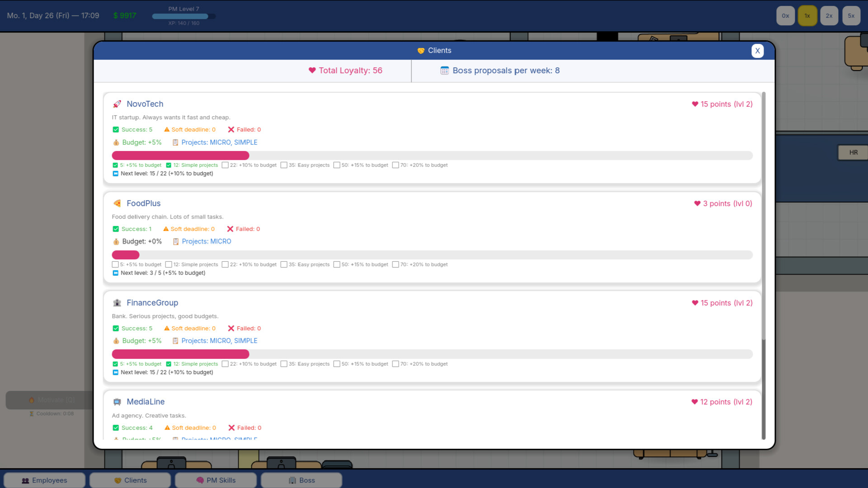Check FoodPlus milestone 22: +10% to budget
The width and height of the screenshot is (868, 488).
[225, 264]
